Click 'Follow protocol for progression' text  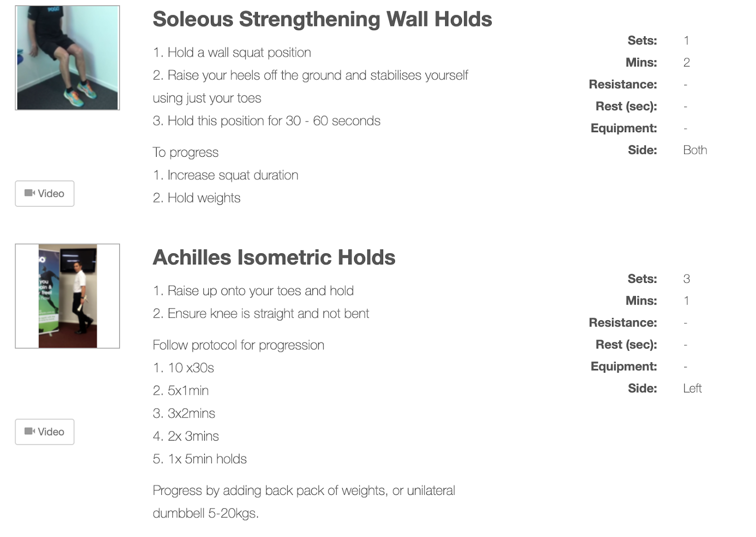point(239,345)
